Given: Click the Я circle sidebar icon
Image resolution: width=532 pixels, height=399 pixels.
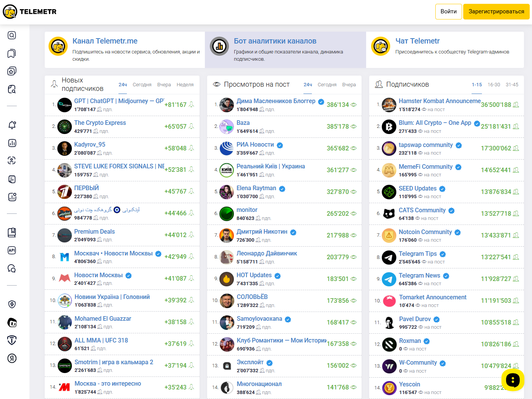Looking at the screenshot, I should pos(12,358).
